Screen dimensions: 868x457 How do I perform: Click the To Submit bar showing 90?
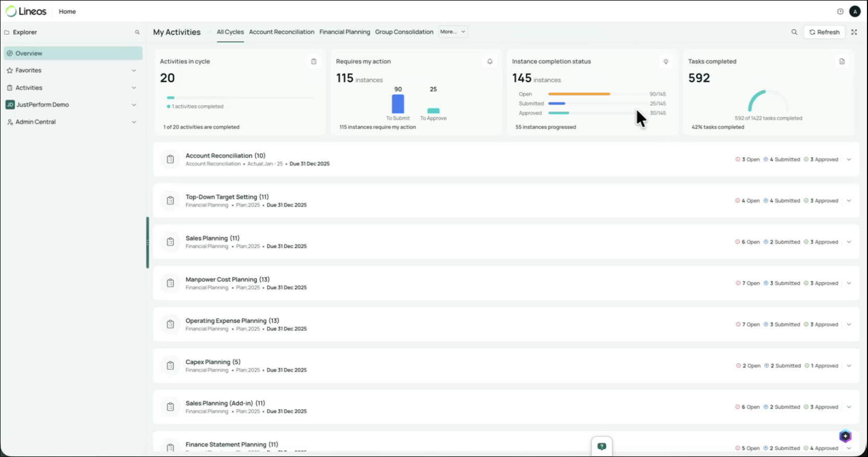coord(398,104)
